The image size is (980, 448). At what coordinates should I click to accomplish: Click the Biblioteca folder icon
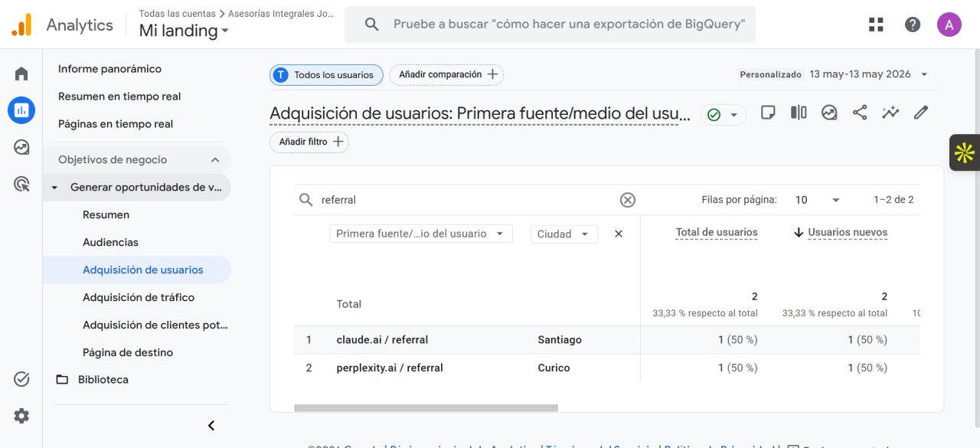point(62,379)
